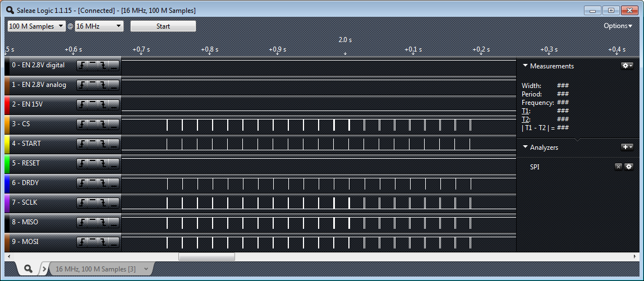Open the 100 M Samples count dropdown
The height and width of the screenshot is (281, 644).
pos(36,26)
